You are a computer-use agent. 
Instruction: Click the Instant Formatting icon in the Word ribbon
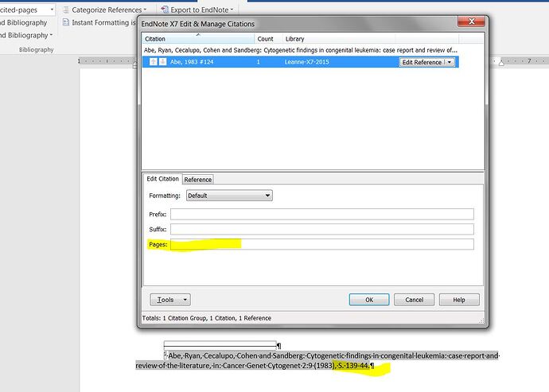(65, 22)
